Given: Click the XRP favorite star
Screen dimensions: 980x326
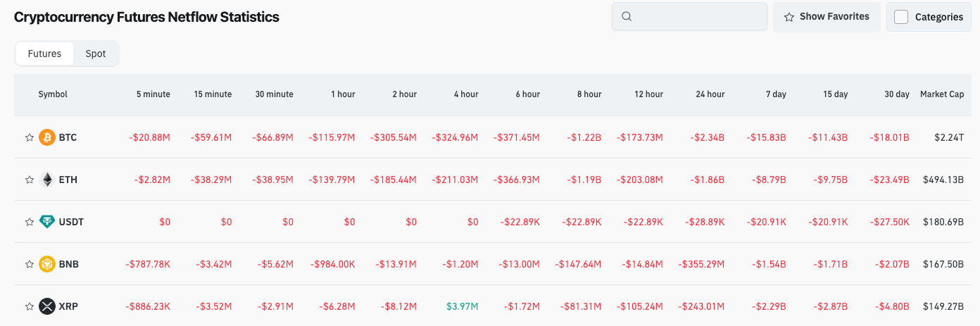Looking at the screenshot, I should coord(30,306).
